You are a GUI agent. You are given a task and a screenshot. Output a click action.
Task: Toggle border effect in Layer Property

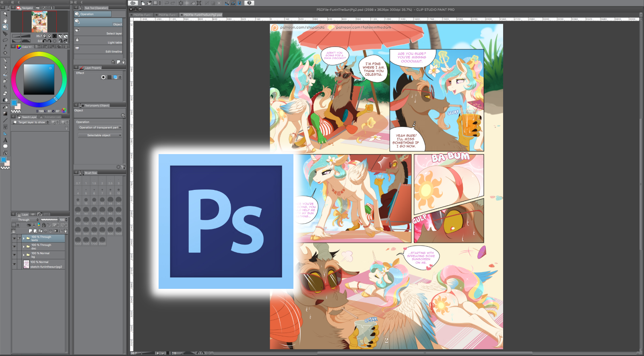103,77
